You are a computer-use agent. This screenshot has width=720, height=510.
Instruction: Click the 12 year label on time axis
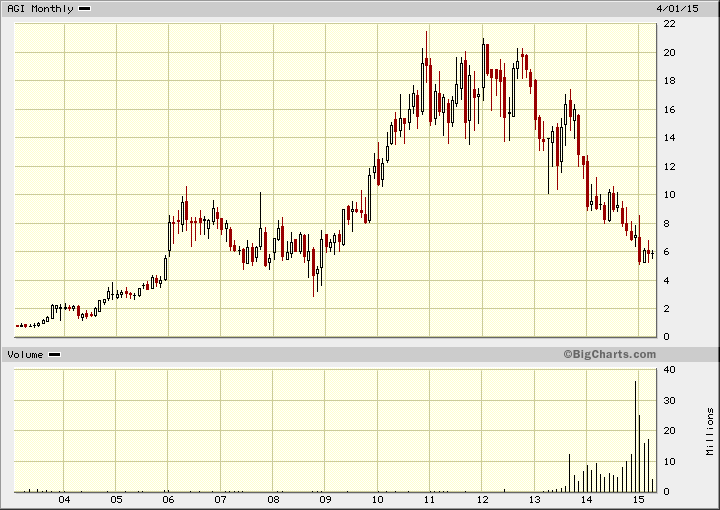pyautogui.click(x=482, y=500)
